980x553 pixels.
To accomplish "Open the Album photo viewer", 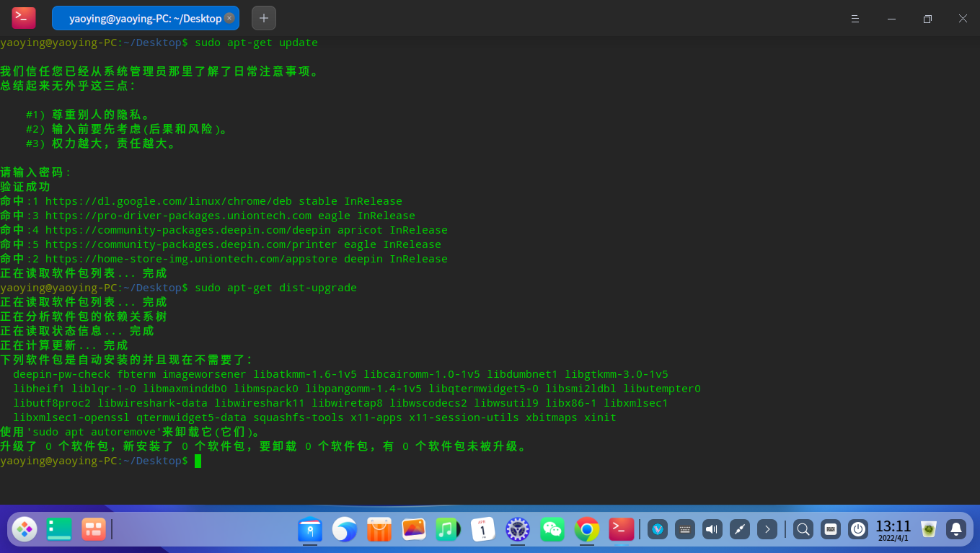I will (x=413, y=529).
